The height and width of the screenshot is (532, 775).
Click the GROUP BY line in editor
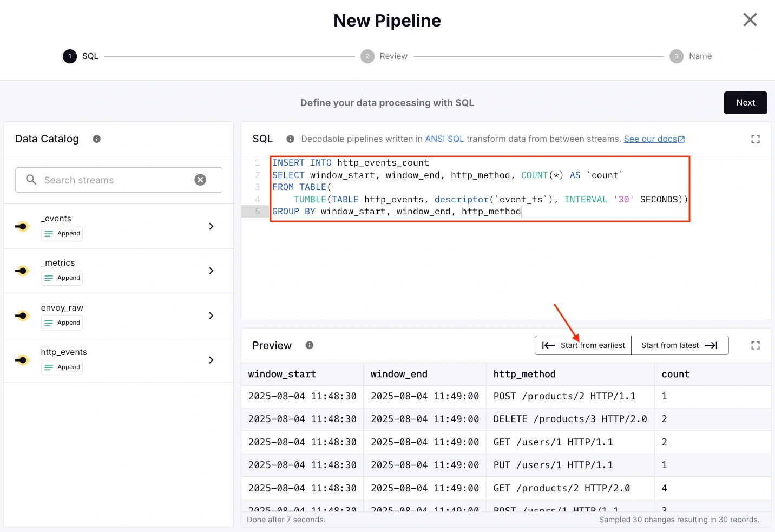pos(397,212)
